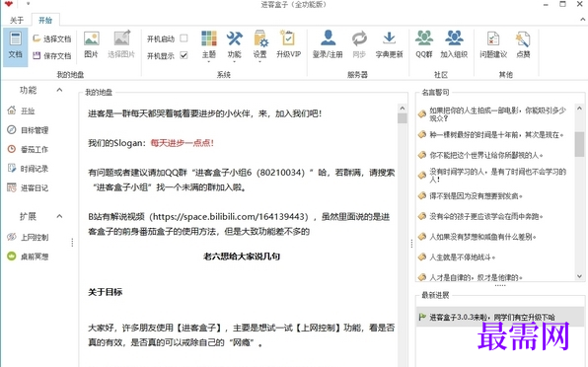Collapse the ribbon with the top-right chevron
Image resolution: width=588 pixels, height=367 pixels.
pos(583,20)
